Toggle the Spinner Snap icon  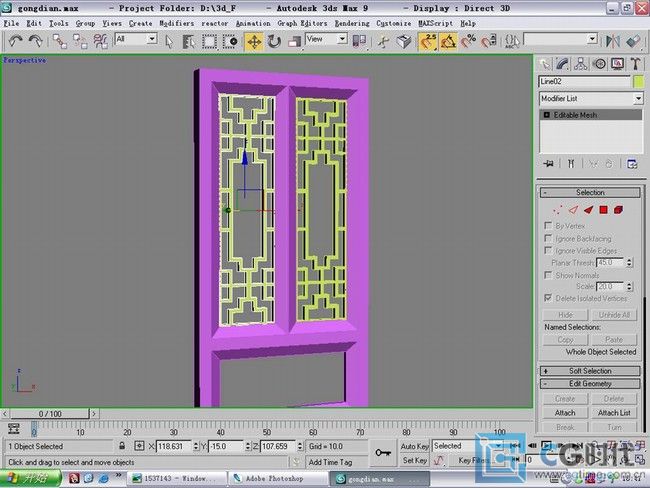point(489,41)
